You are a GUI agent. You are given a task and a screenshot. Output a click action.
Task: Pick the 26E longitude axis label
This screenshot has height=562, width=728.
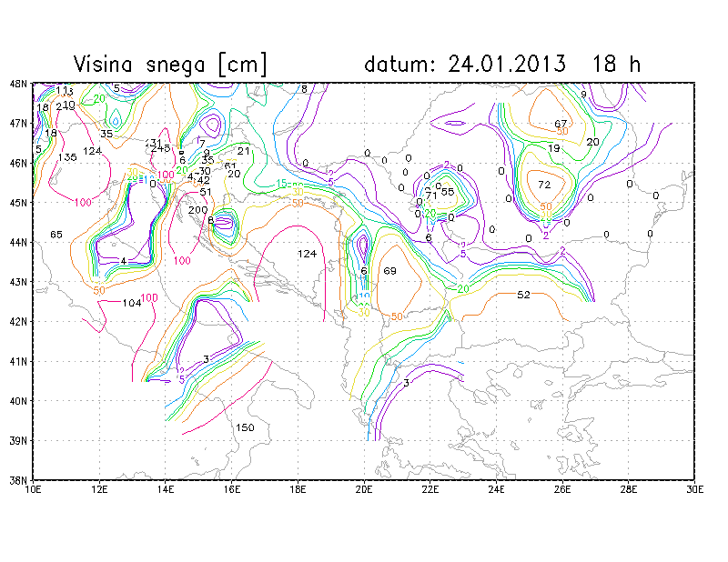pos(562,489)
